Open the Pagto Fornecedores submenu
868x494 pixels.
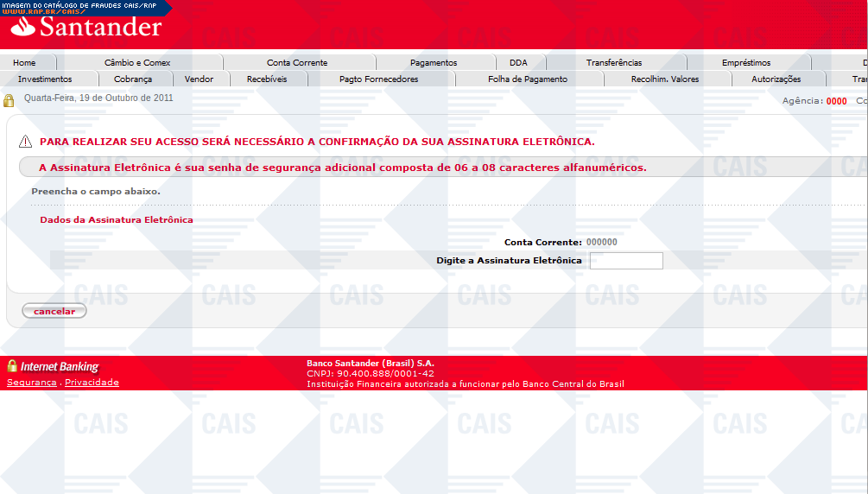[378, 79]
